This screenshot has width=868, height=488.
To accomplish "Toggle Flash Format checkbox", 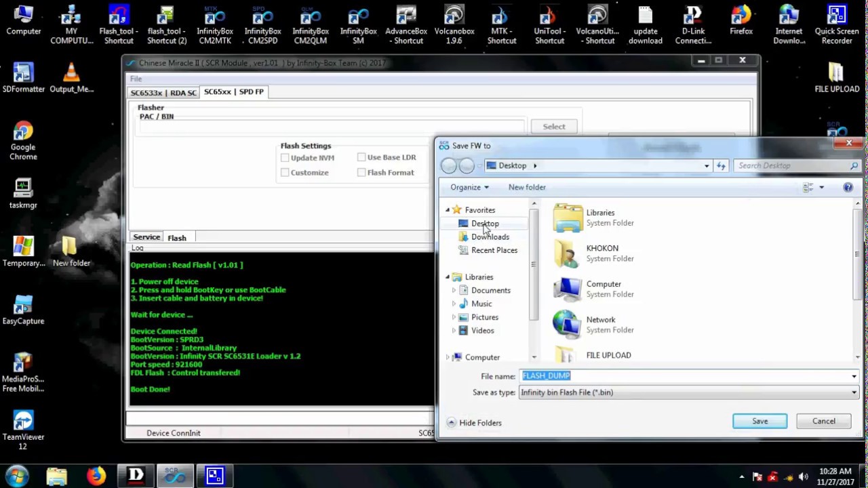I will (x=361, y=172).
